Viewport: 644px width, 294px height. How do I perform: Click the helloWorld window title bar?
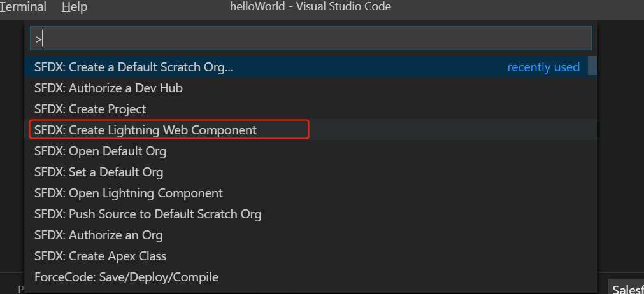[310, 6]
